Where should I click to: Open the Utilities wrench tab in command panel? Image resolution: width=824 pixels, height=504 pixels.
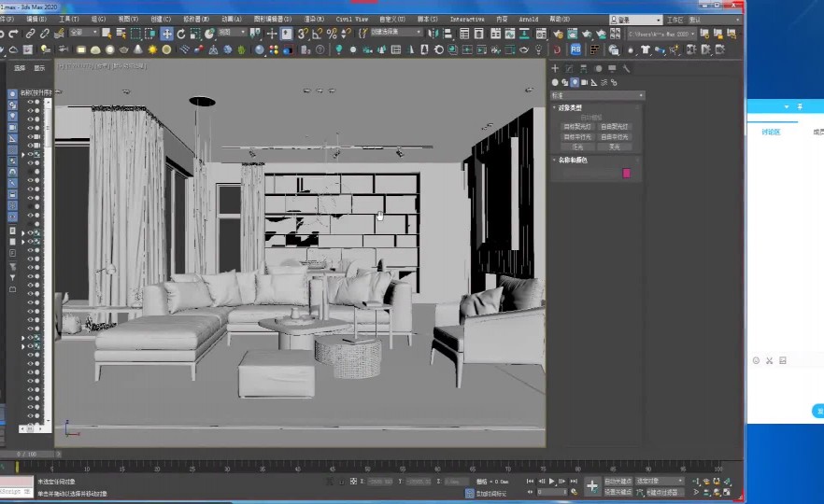click(x=626, y=69)
